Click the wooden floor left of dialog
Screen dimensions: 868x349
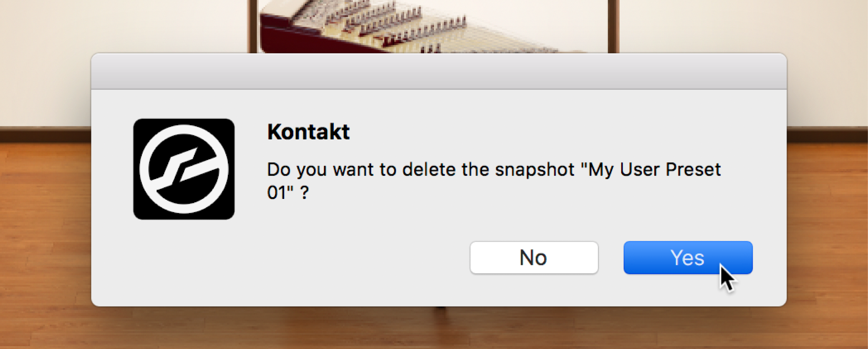pos(44,238)
